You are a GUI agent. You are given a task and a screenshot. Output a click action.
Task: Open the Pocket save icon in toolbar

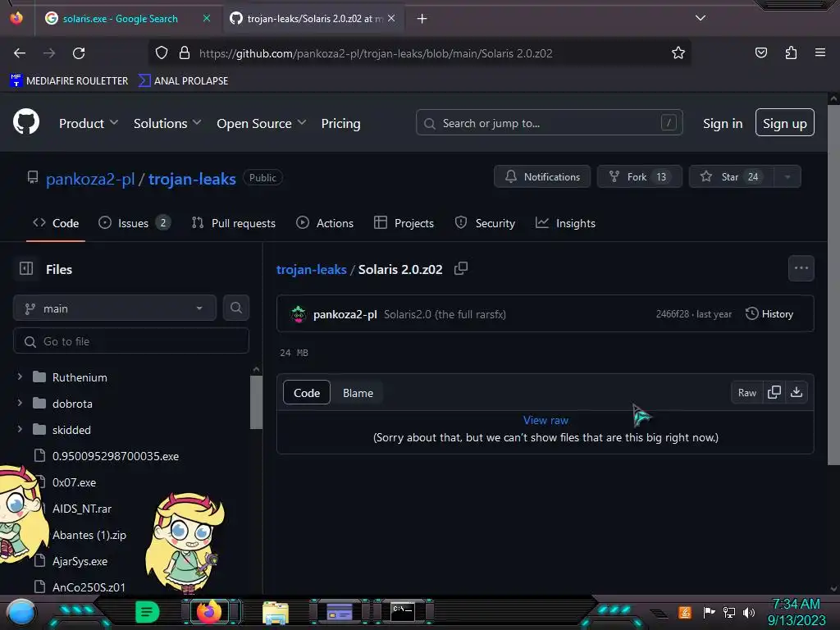pos(760,52)
